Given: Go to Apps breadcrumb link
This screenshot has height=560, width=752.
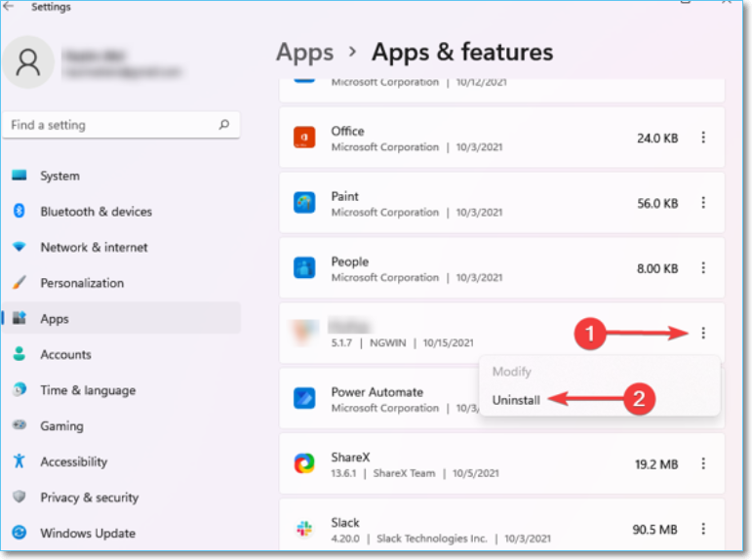Looking at the screenshot, I should point(304,52).
